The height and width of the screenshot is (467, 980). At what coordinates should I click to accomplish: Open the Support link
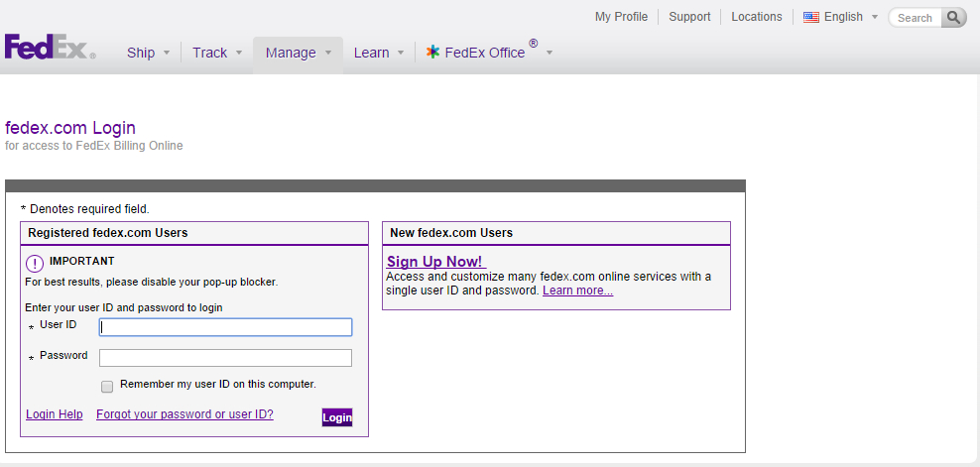pyautogui.click(x=689, y=17)
